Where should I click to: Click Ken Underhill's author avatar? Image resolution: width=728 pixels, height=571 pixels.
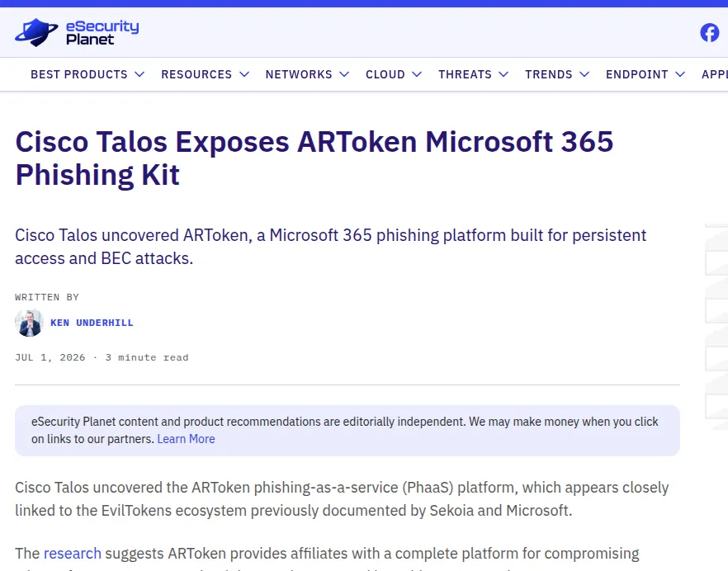[x=29, y=323]
